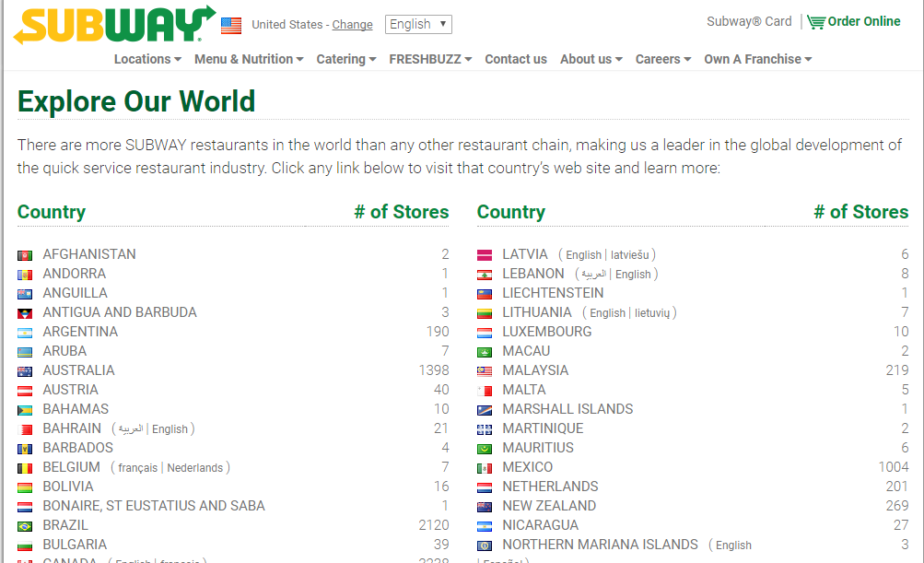Click the Latvia flag icon
Image resolution: width=924 pixels, height=563 pixels.
click(x=485, y=255)
